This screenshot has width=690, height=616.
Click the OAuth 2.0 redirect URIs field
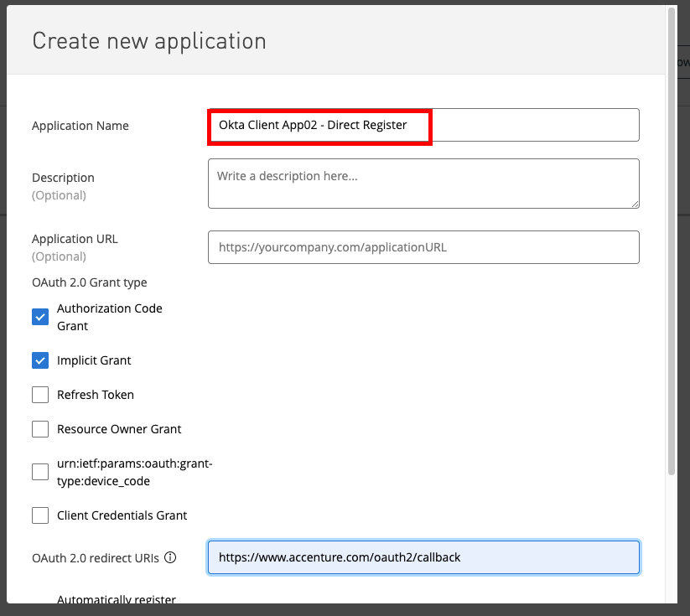click(x=423, y=557)
